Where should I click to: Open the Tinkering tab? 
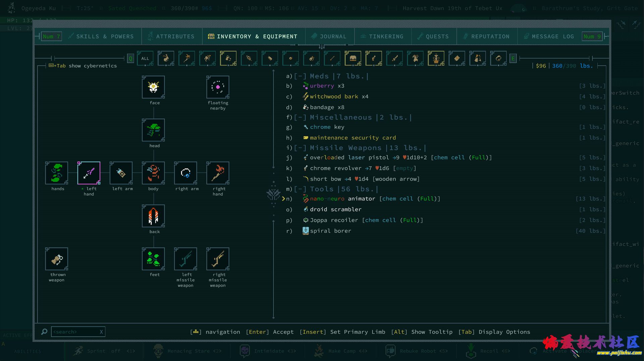coord(382,37)
